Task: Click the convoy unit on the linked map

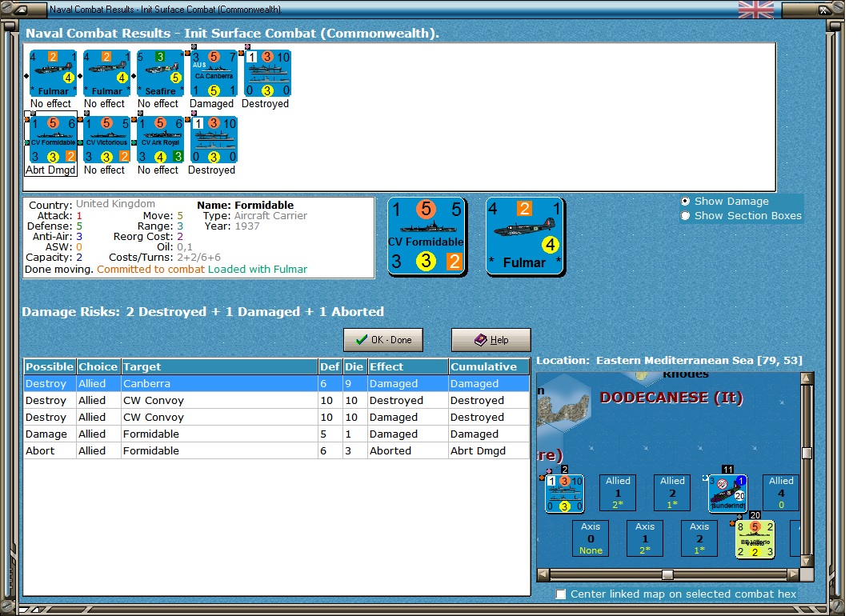Action: tap(564, 494)
